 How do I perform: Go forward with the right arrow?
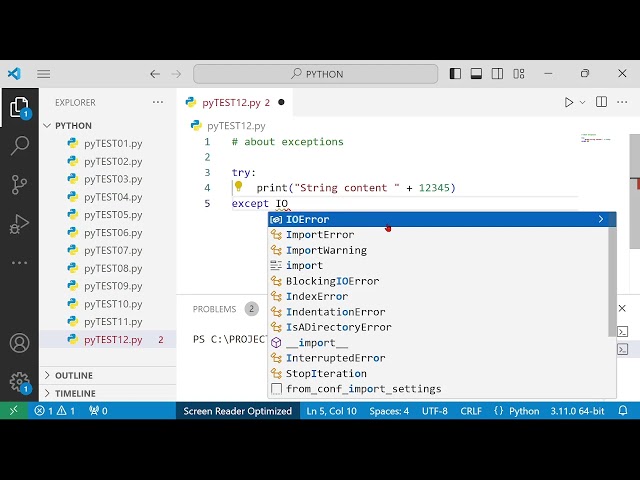(176, 74)
